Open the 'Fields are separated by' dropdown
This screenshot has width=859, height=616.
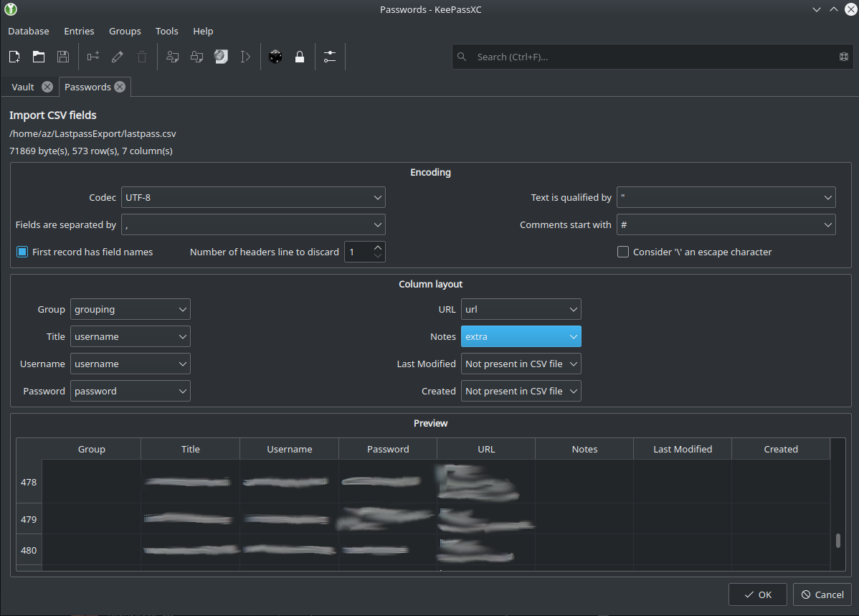[253, 224]
